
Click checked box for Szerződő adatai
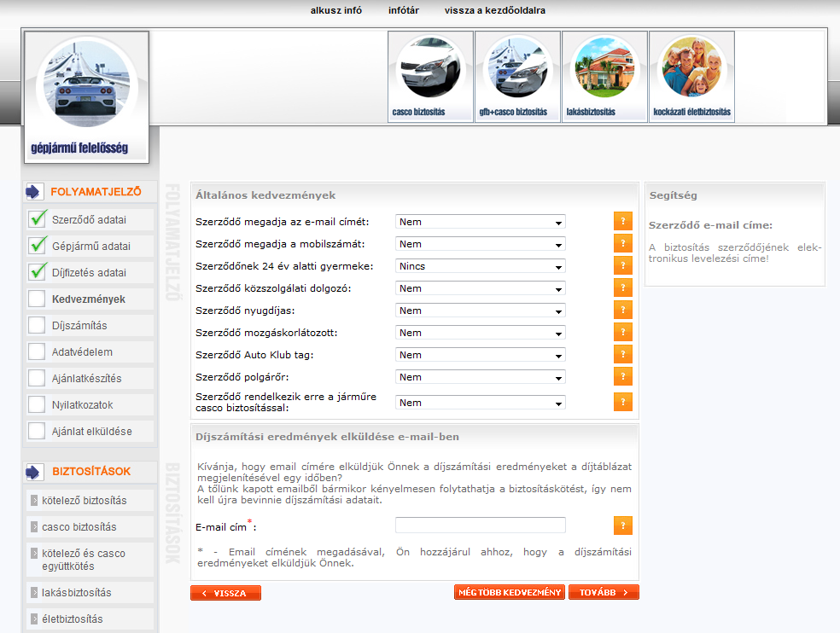[37, 219]
